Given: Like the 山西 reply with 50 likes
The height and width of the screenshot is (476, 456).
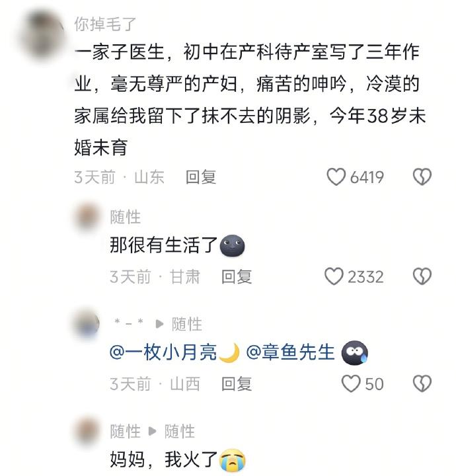Looking at the screenshot, I should click(351, 383).
